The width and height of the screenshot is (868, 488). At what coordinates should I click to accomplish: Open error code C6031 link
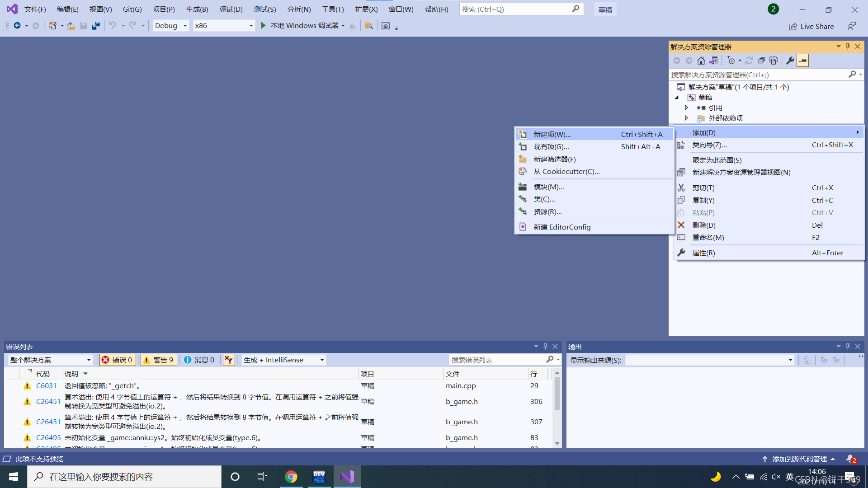tap(46, 385)
